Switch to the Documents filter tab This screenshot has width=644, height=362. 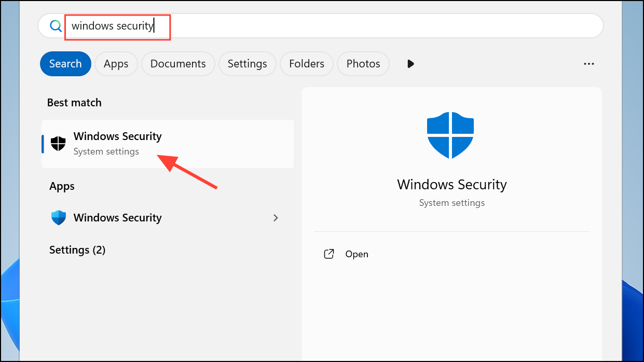click(178, 64)
